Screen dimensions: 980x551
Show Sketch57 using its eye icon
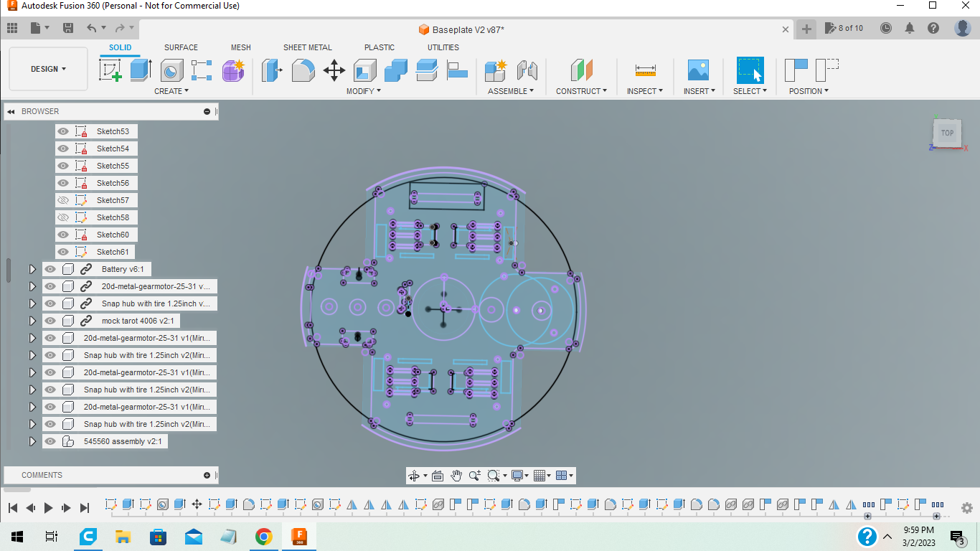(x=63, y=200)
